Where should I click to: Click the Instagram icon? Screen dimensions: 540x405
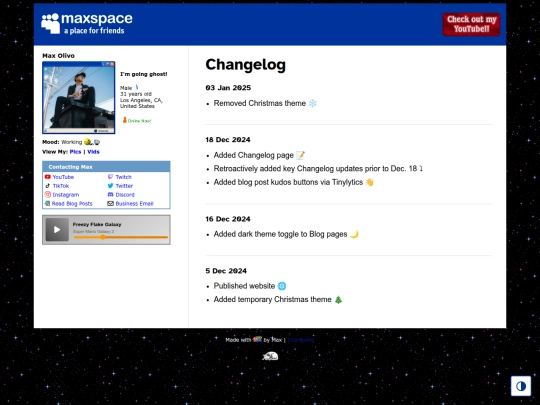click(x=48, y=195)
